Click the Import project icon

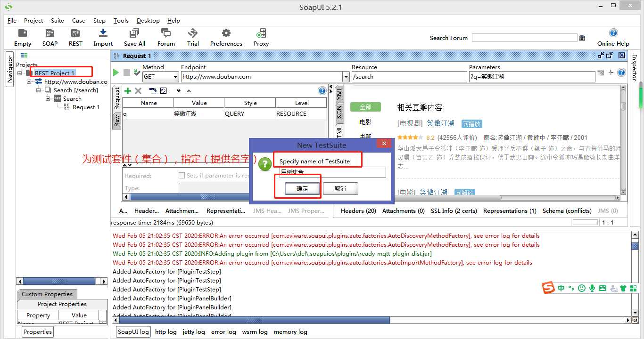(x=103, y=33)
